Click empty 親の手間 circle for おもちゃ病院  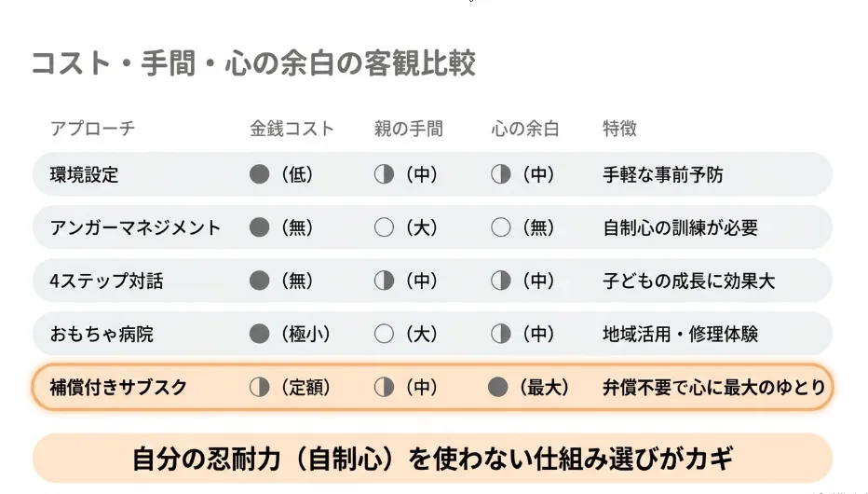[x=384, y=334]
